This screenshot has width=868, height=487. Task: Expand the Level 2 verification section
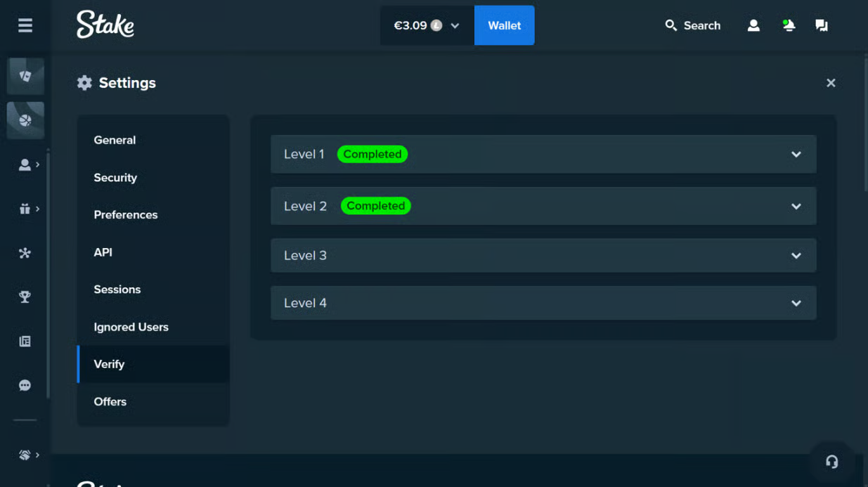coord(543,206)
